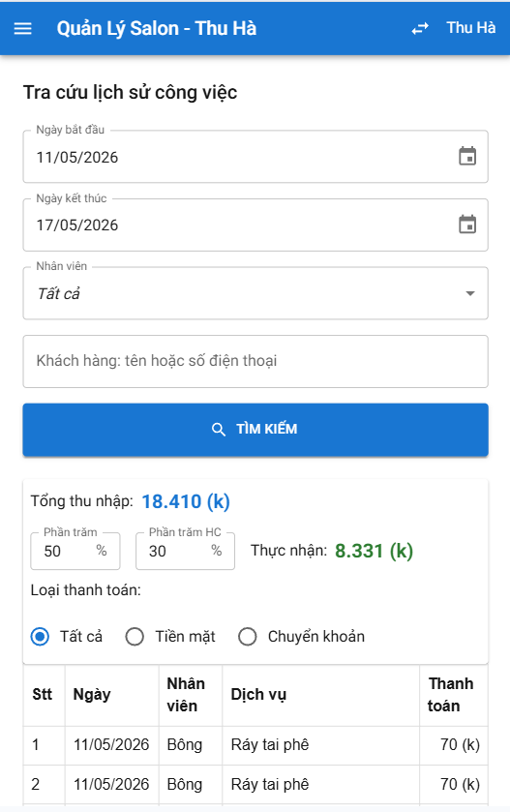Focus the Khách hàng search field

(255, 361)
